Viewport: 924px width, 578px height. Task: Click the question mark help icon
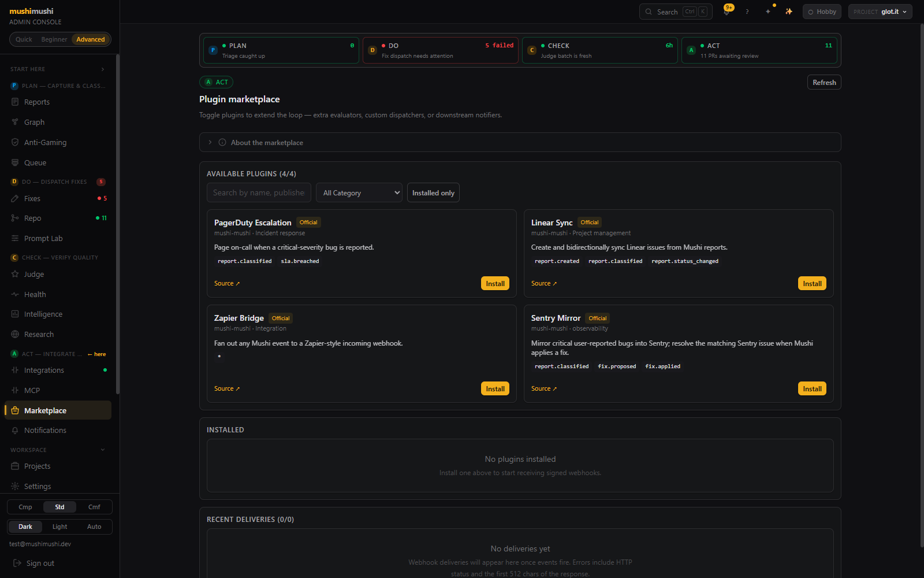[x=747, y=12]
